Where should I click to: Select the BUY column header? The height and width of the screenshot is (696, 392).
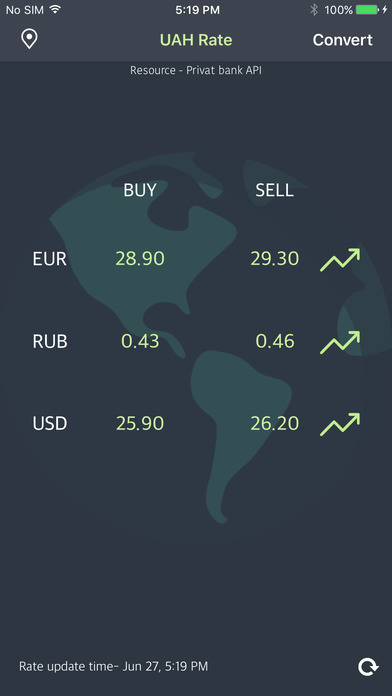pyautogui.click(x=140, y=190)
